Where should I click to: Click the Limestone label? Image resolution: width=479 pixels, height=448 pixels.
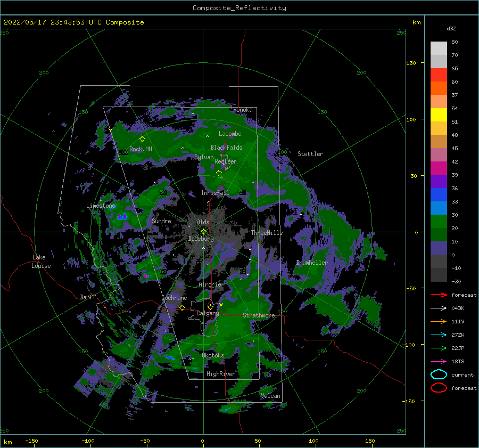[101, 206]
